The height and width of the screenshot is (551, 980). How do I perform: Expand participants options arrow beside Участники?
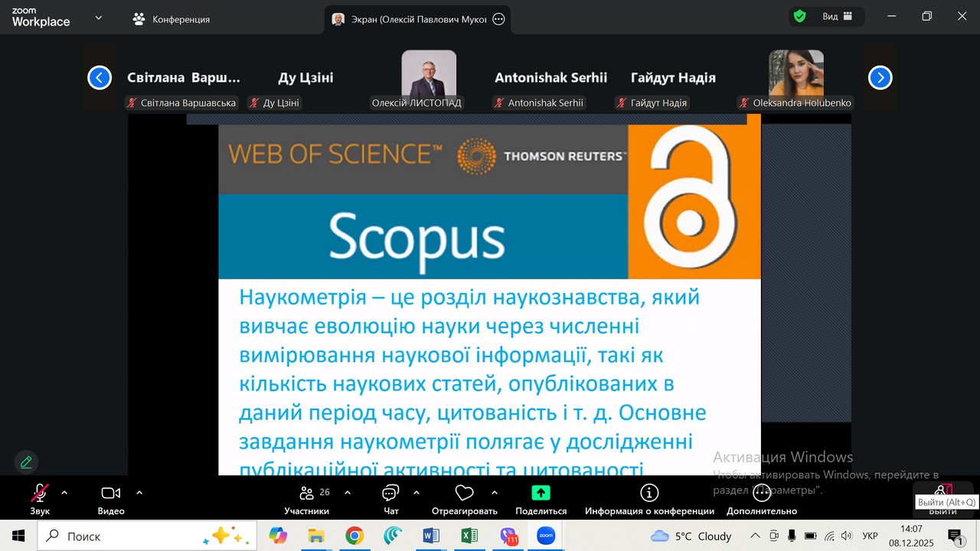coord(348,493)
